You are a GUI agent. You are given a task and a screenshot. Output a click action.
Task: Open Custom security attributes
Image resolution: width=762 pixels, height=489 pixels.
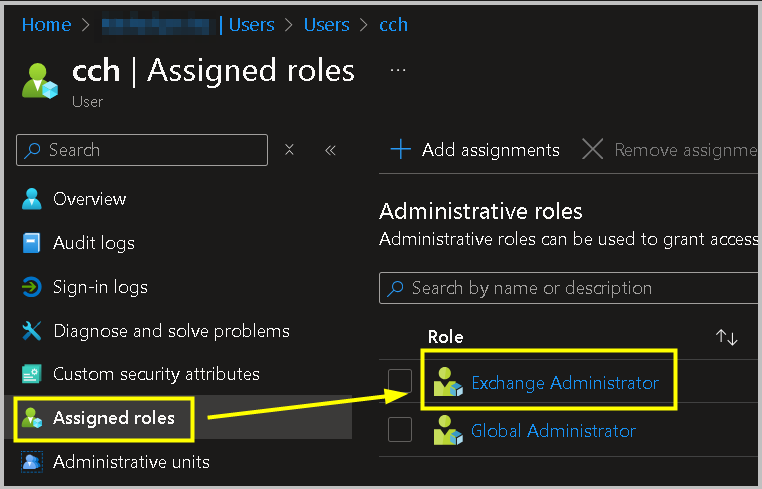click(156, 374)
